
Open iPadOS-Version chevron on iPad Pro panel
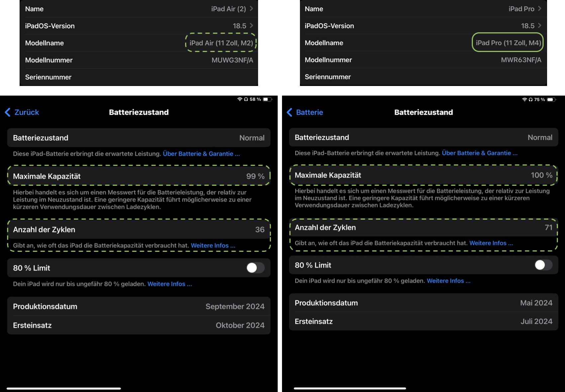point(540,26)
